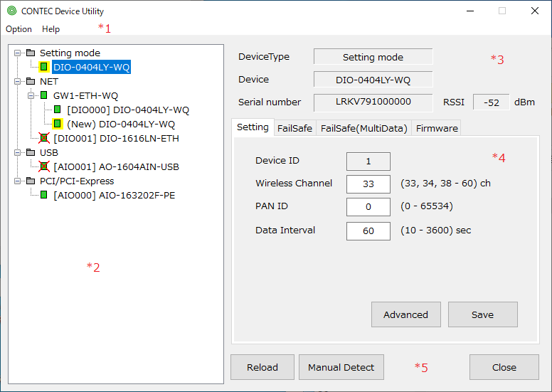Click the 'dBm' unit label

pos(524,102)
